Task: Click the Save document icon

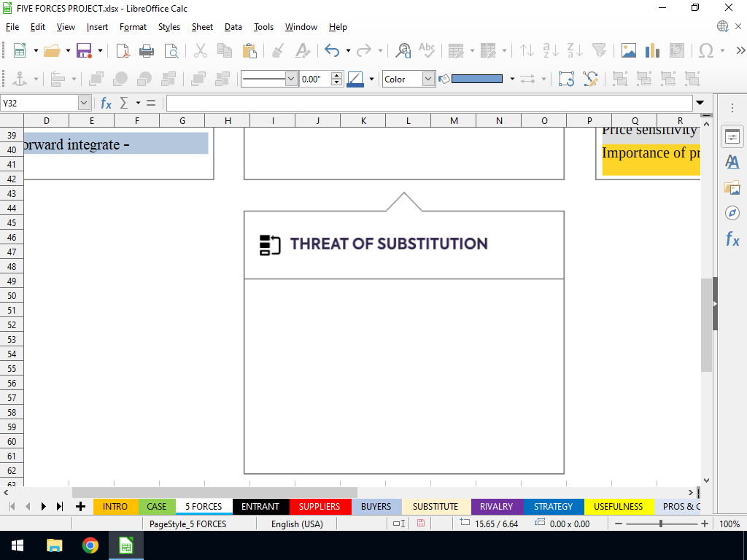Action: click(x=83, y=50)
